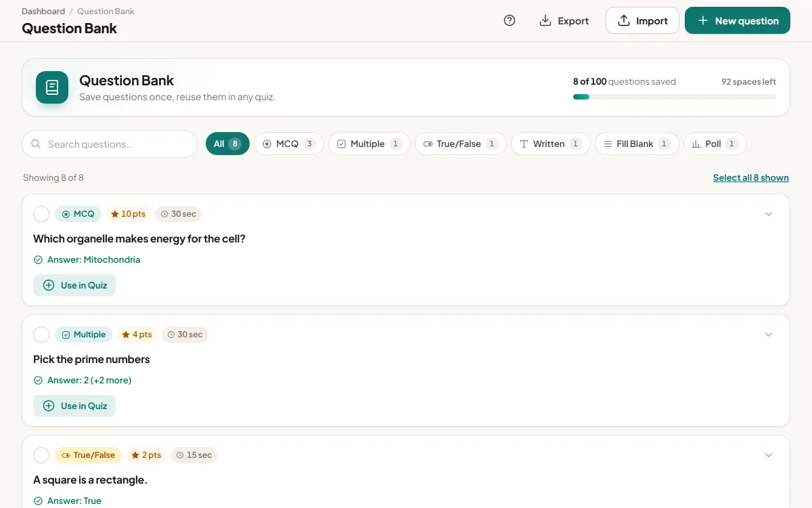Click Select all 8 shown link

point(751,177)
